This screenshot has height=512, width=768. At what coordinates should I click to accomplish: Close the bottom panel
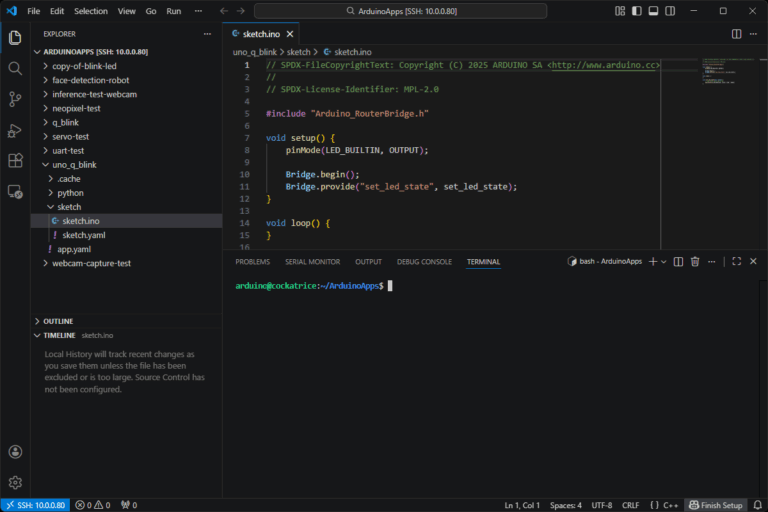[753, 262]
